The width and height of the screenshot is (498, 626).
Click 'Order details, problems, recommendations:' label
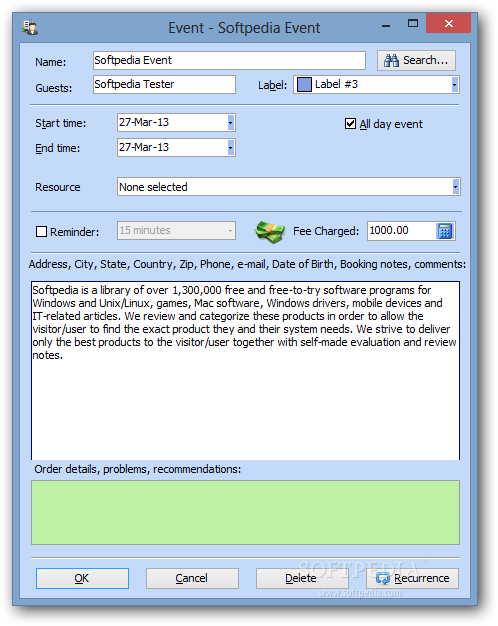coord(138,469)
